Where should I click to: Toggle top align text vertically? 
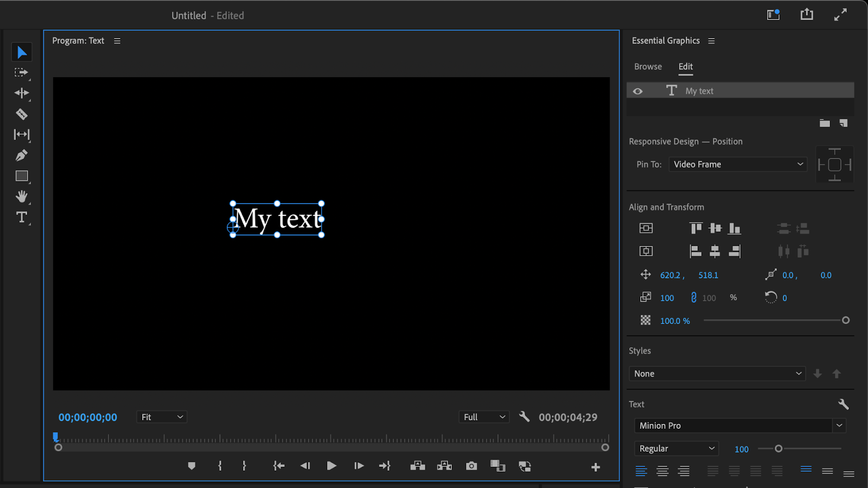point(806,470)
